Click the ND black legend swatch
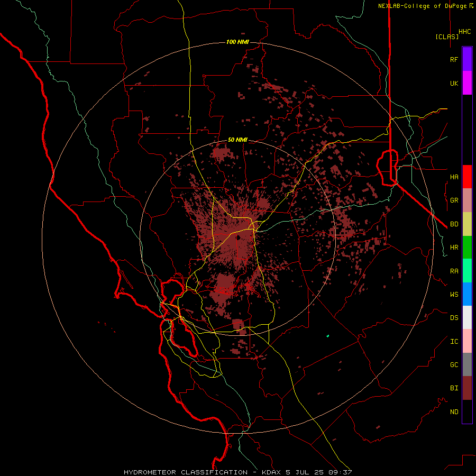This screenshot has height=476, width=476. point(467,411)
